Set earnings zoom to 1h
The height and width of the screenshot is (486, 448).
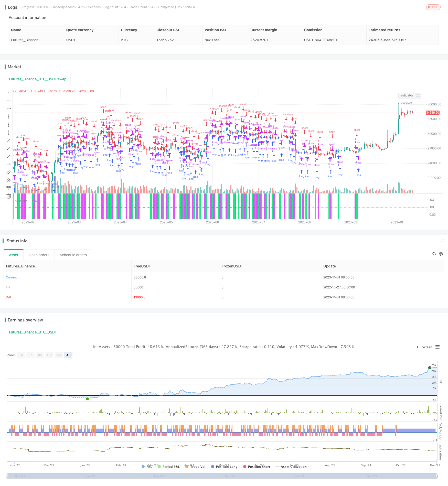tap(21, 355)
